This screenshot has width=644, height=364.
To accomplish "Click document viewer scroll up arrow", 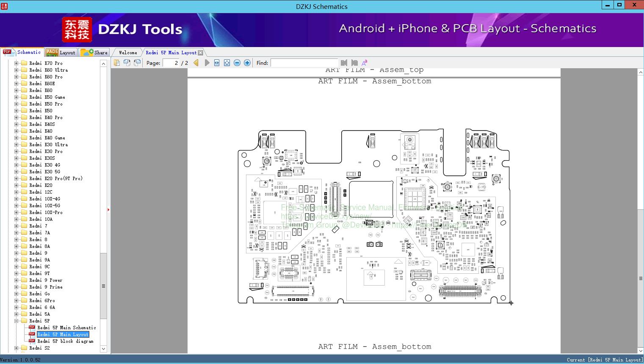I will (641, 72).
